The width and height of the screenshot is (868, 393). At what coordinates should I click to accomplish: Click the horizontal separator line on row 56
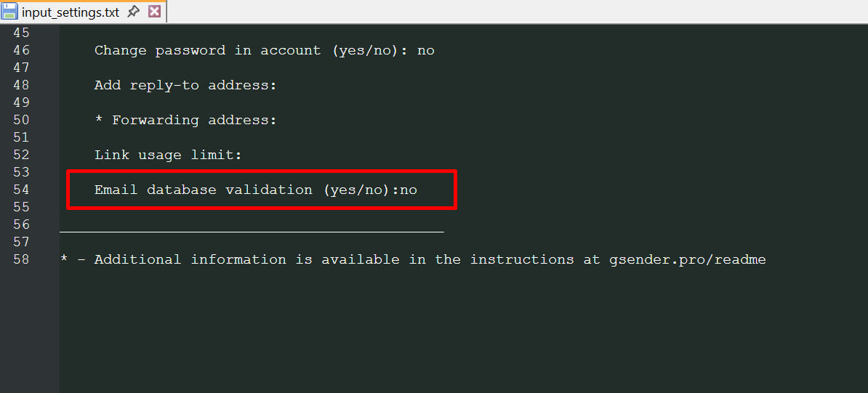click(x=252, y=232)
